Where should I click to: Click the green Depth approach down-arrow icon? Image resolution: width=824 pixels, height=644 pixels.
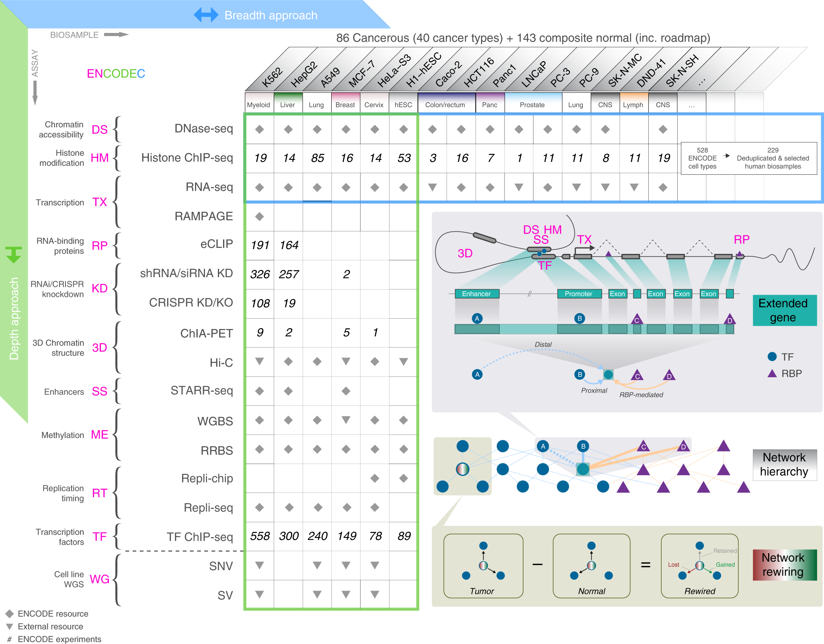click(14, 255)
